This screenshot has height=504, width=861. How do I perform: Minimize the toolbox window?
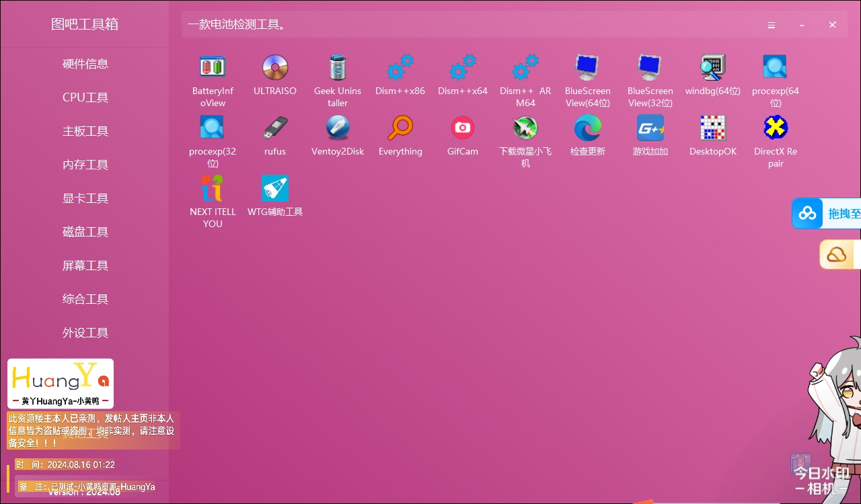(802, 25)
